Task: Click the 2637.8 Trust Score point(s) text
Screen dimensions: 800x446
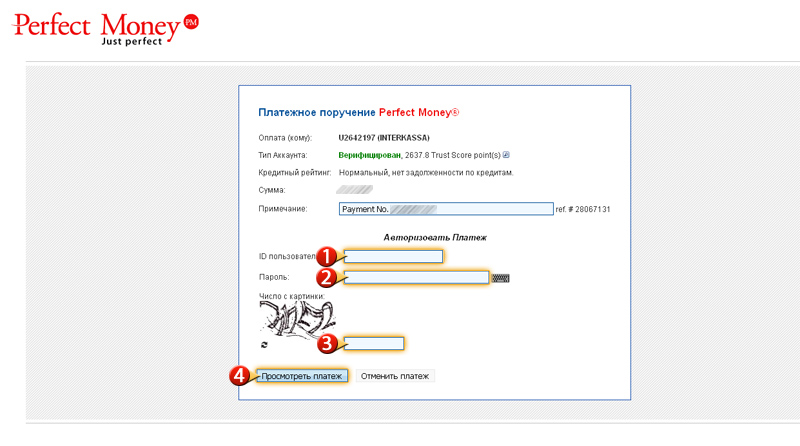Action: coord(453,155)
